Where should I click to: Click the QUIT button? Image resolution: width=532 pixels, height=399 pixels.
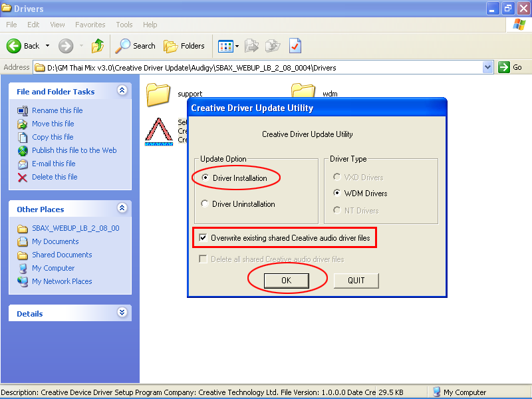point(356,281)
